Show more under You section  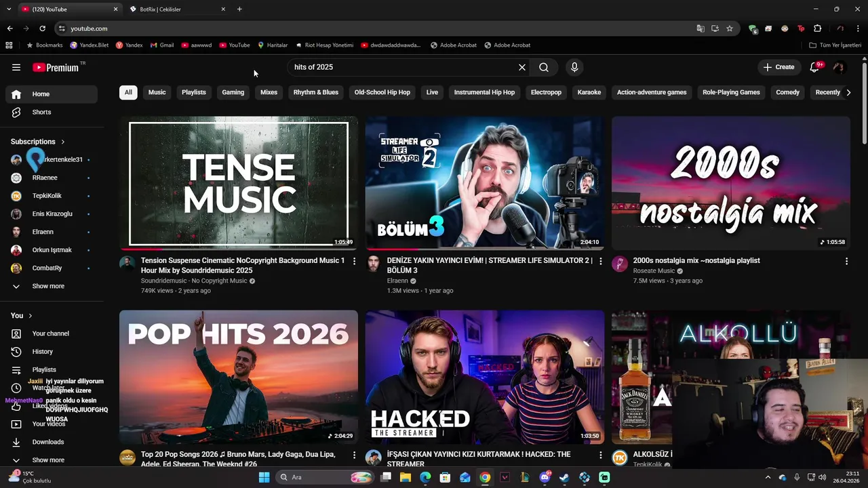click(x=51, y=460)
